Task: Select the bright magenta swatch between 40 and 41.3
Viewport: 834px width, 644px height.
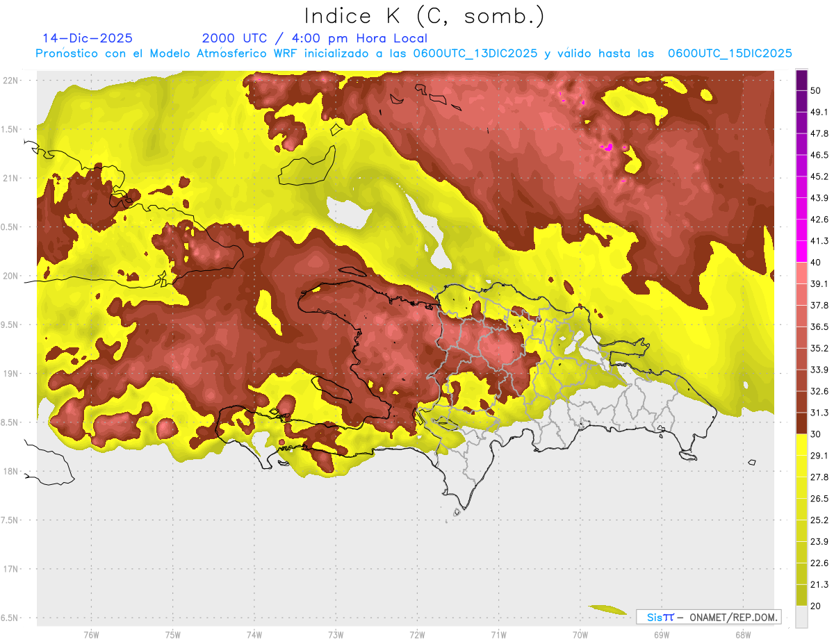Action: pos(801,251)
